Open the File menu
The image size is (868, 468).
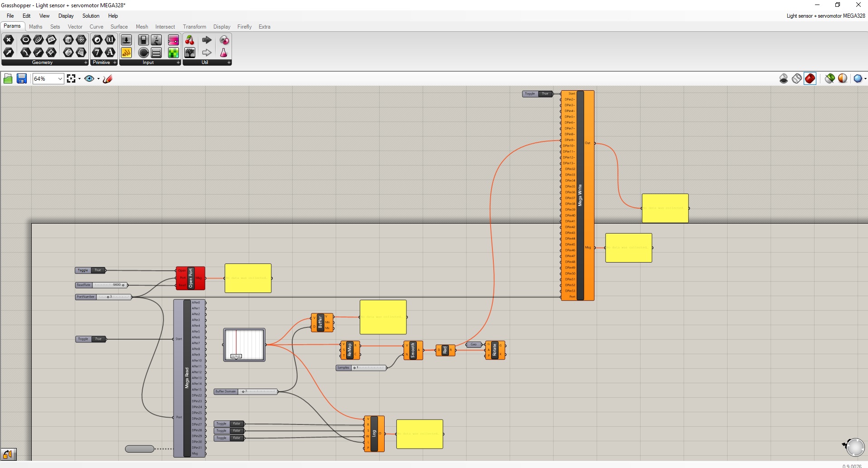point(10,16)
